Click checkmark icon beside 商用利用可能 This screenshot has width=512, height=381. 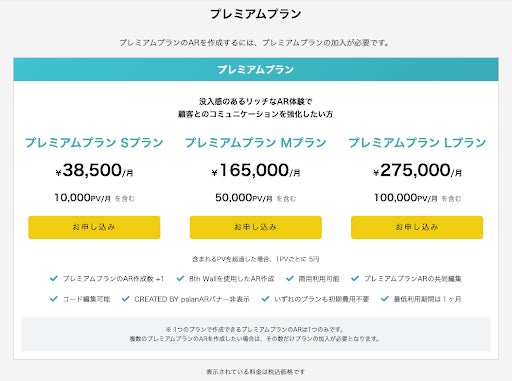[x=290, y=278]
